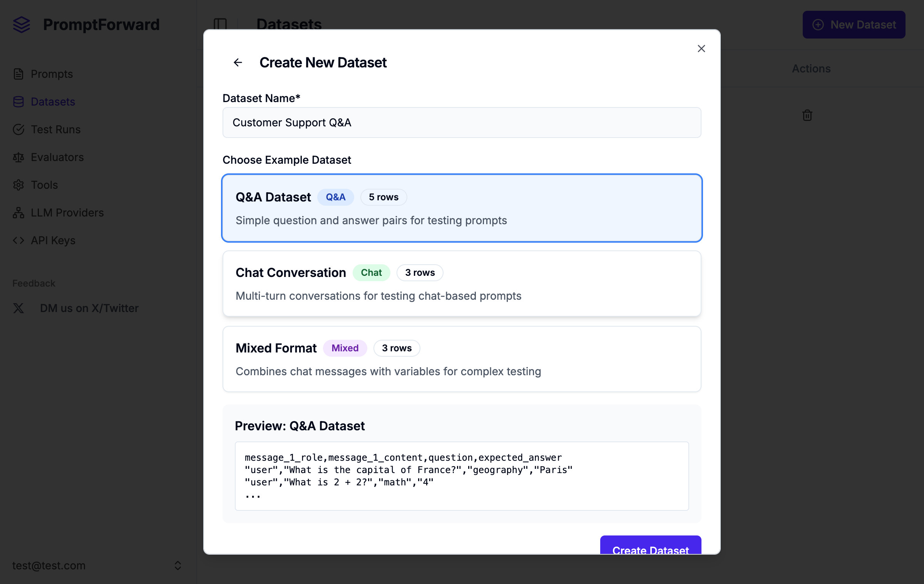Open DM us on X/Twitter link
The image size is (924, 584).
[x=89, y=308]
